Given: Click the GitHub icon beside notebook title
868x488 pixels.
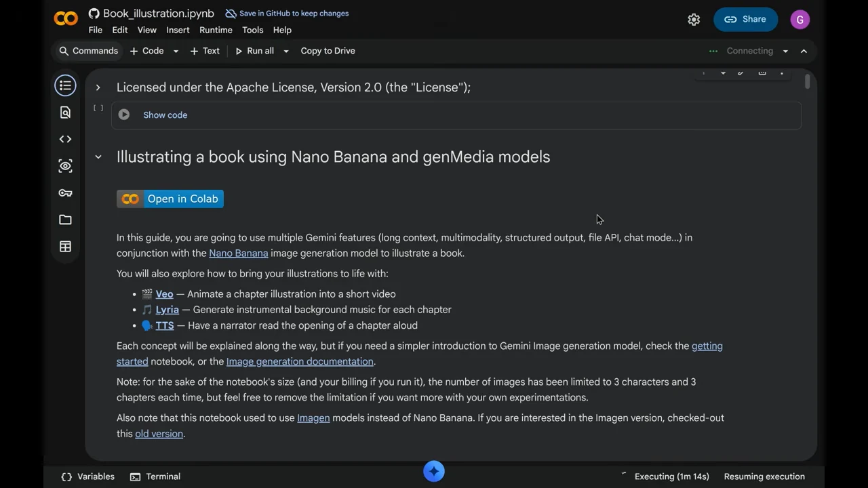Looking at the screenshot, I should pyautogui.click(x=94, y=14).
